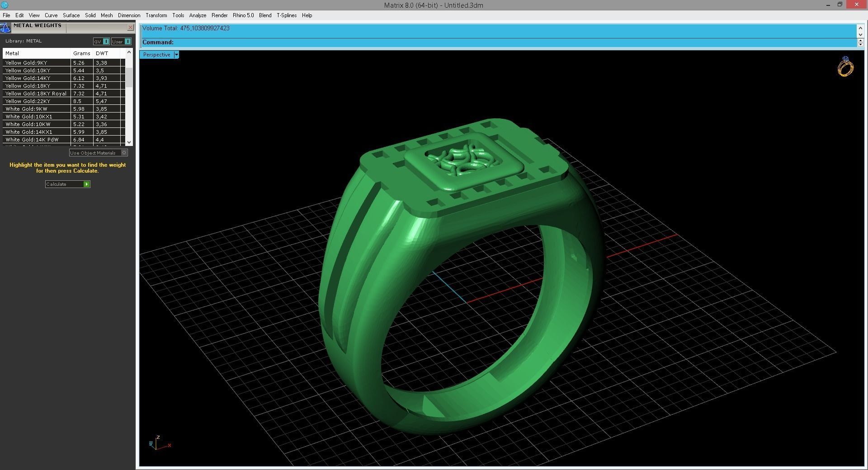Viewport: 868px width, 470px height.
Task: Select the White Gold:14K PdW row
Action: click(x=64, y=140)
